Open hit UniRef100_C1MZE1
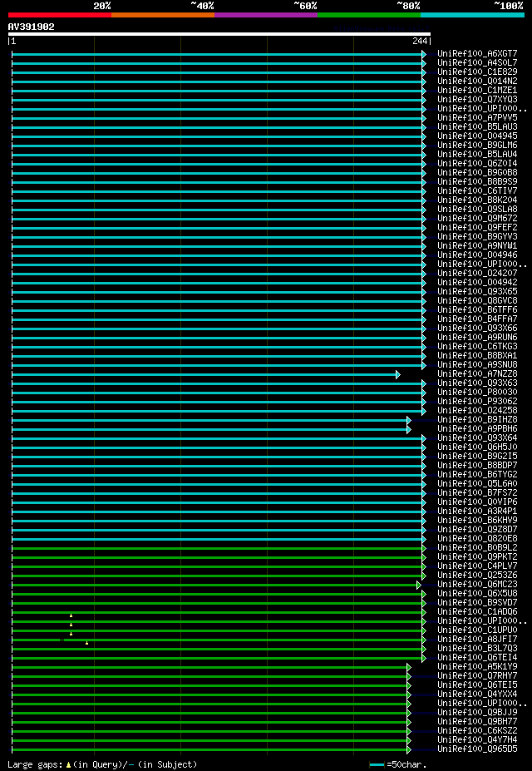This screenshot has height=771, width=532. (x=477, y=91)
